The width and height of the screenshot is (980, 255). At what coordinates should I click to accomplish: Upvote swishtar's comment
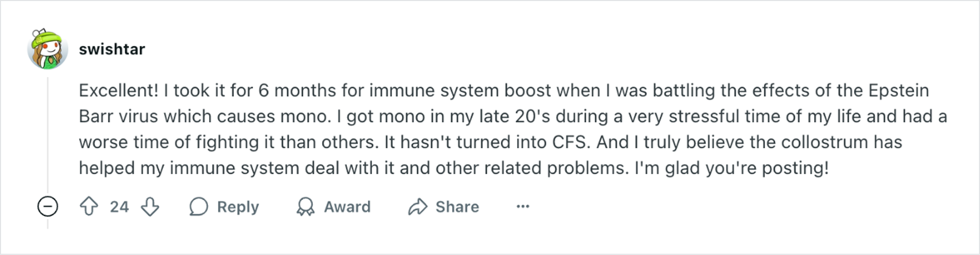pos(89,207)
